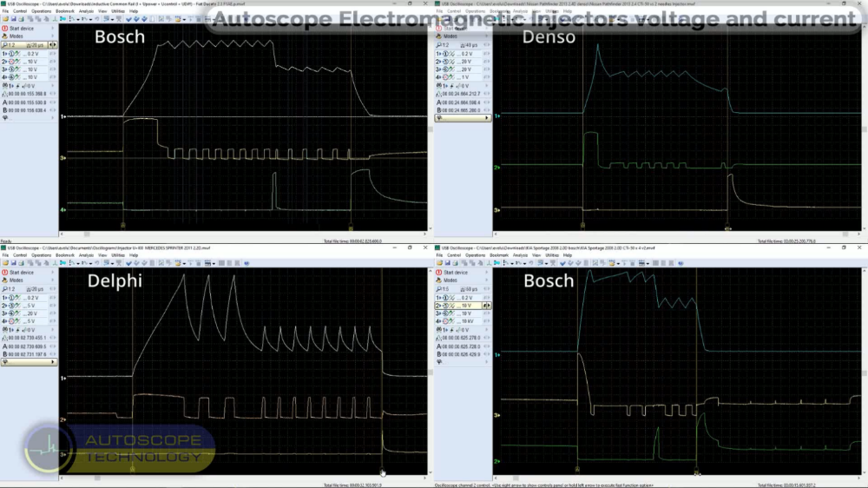Toggle channel 1 in the Fiat Ducato window
The height and width of the screenshot is (488, 868).
(x=4, y=53)
